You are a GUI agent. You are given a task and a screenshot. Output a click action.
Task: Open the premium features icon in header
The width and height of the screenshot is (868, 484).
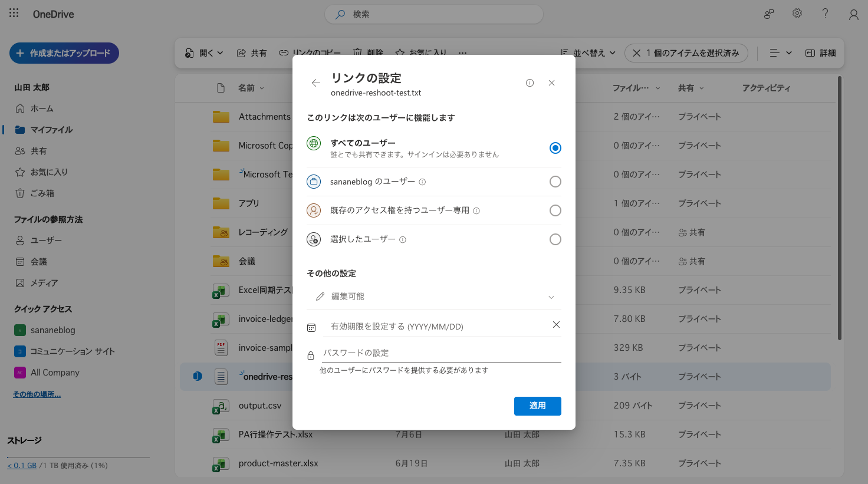(769, 14)
